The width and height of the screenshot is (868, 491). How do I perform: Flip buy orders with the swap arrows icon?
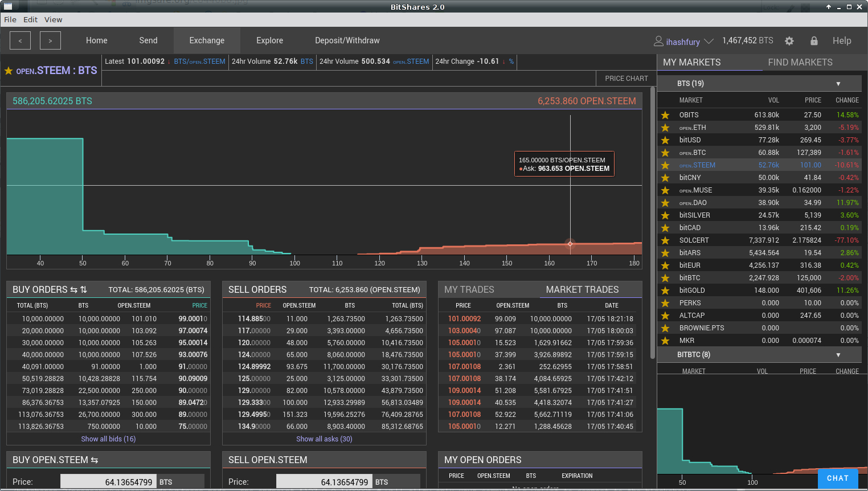pyautogui.click(x=73, y=290)
